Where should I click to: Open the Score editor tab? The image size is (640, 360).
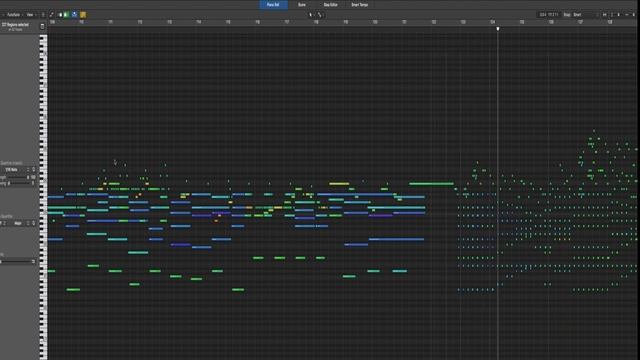point(302,4)
